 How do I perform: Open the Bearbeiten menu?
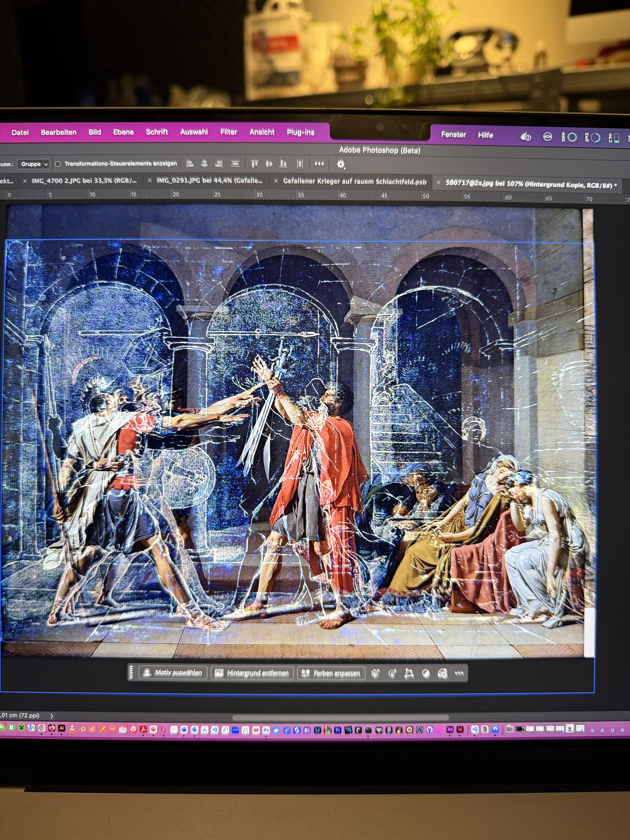59,133
